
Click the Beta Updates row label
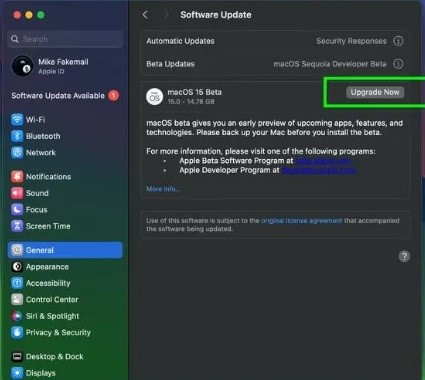tap(170, 64)
